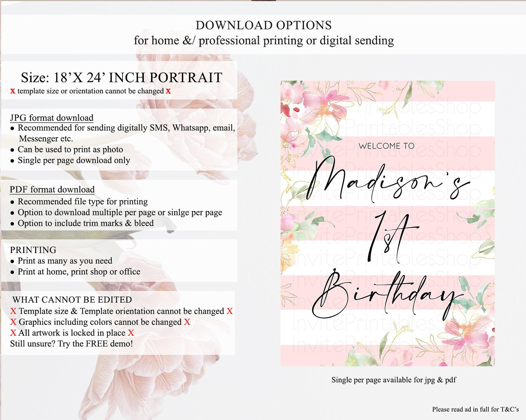The image size is (526, 420).
Task: Click red X after 'orientation cannot be changed'
Action: 230,311
